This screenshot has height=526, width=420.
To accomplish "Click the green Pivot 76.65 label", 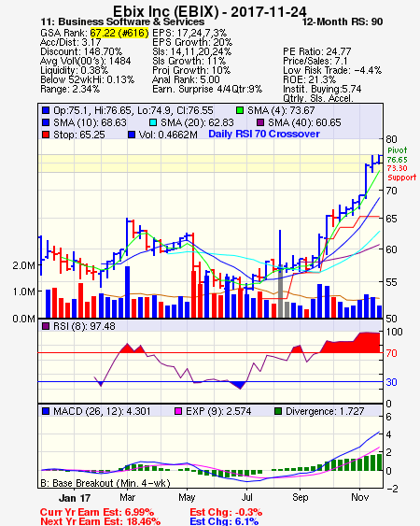I will point(398,155).
